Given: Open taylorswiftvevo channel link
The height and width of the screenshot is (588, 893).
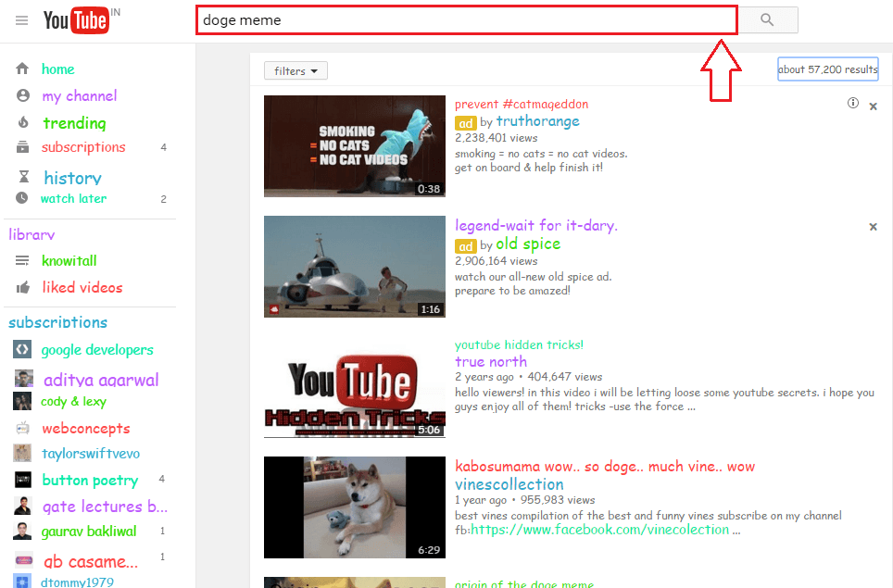Looking at the screenshot, I should click(91, 454).
